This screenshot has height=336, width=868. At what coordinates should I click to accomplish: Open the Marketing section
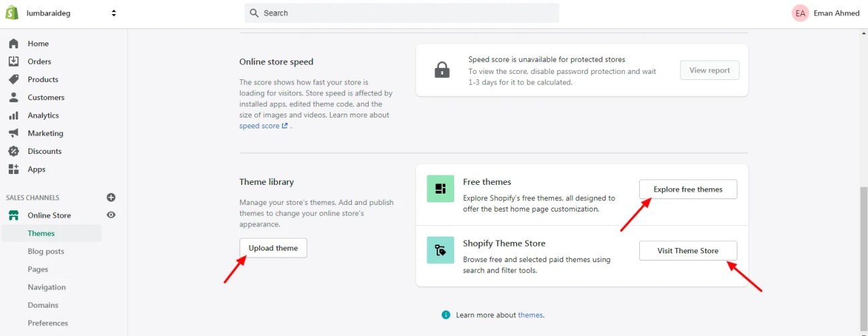45,133
